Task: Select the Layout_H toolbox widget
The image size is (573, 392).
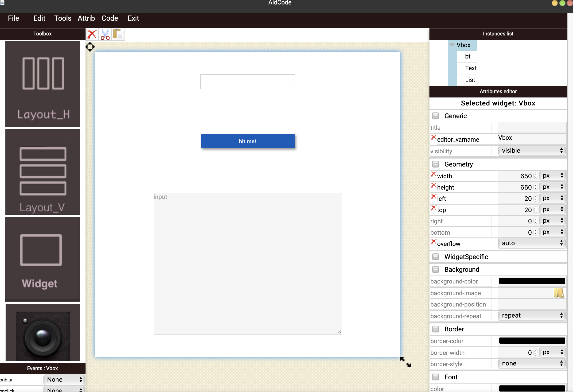Action: [x=43, y=84]
